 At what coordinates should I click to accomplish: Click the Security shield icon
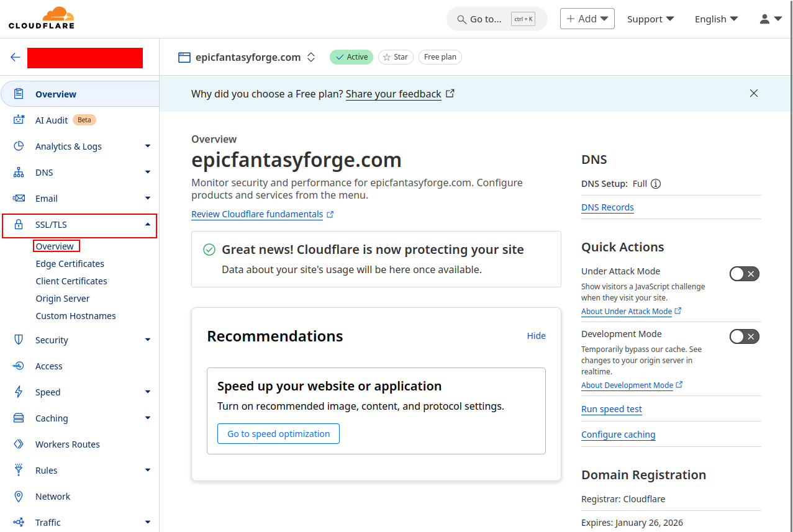[x=19, y=340]
